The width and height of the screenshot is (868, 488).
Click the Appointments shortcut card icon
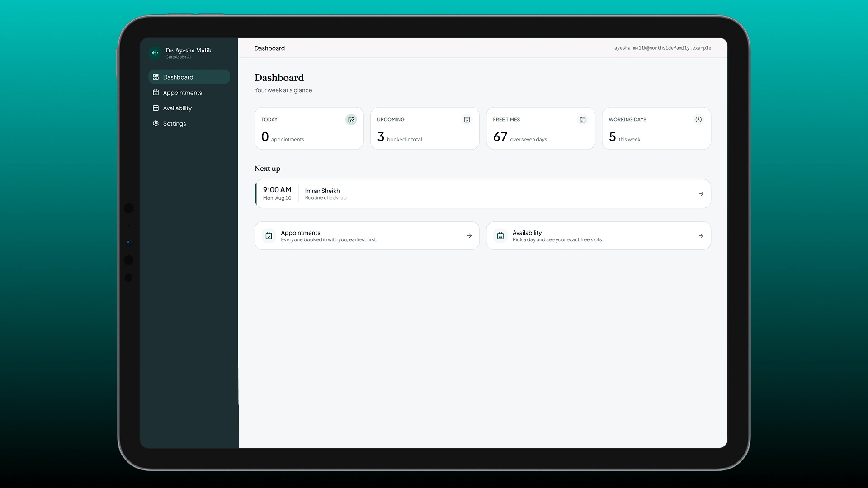[269, 236]
